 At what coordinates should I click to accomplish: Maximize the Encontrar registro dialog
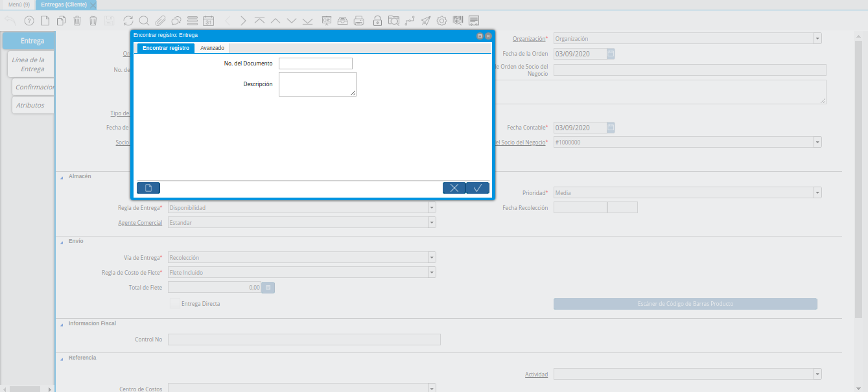click(x=480, y=36)
